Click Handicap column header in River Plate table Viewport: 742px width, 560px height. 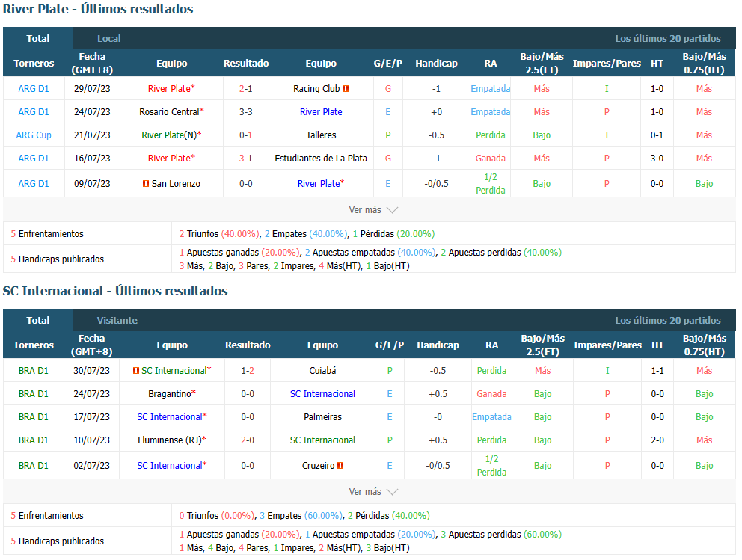[436, 64]
